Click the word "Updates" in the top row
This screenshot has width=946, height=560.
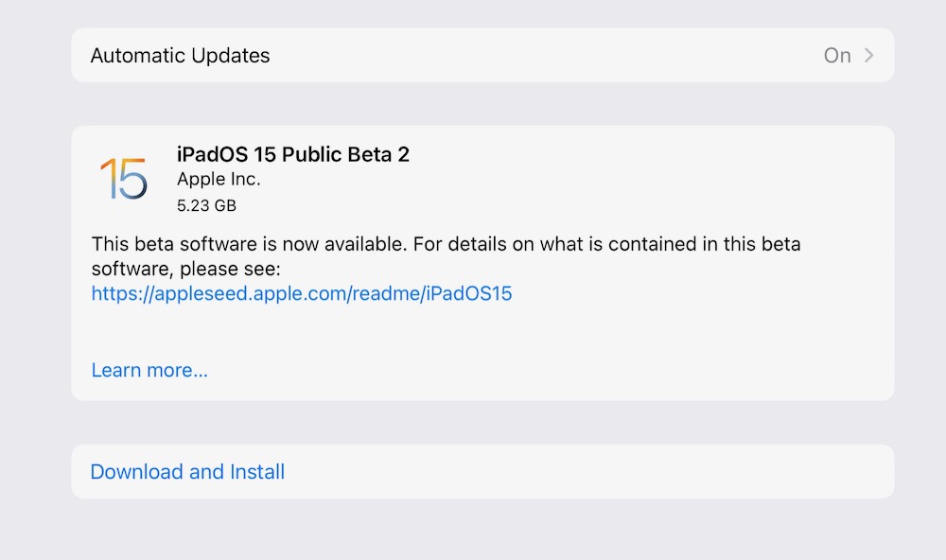[x=232, y=56]
